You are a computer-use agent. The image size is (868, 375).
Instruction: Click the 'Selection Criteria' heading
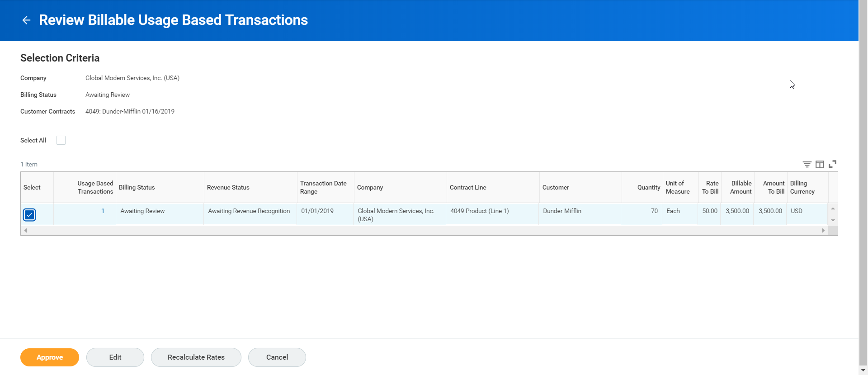[x=60, y=58]
